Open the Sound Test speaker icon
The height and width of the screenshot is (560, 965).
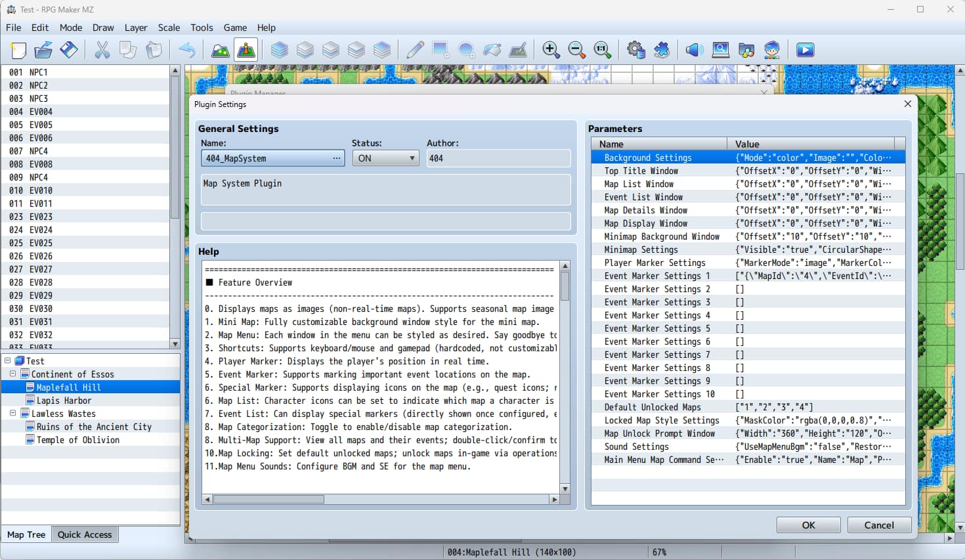[x=694, y=50]
